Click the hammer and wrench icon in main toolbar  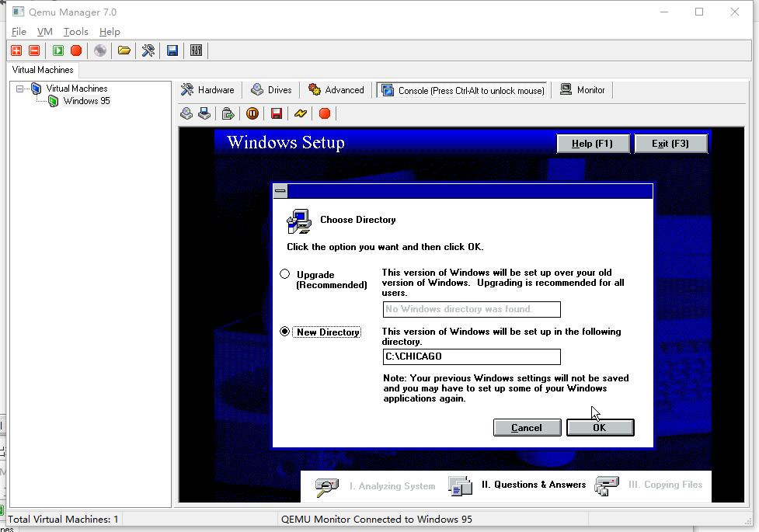(148, 50)
